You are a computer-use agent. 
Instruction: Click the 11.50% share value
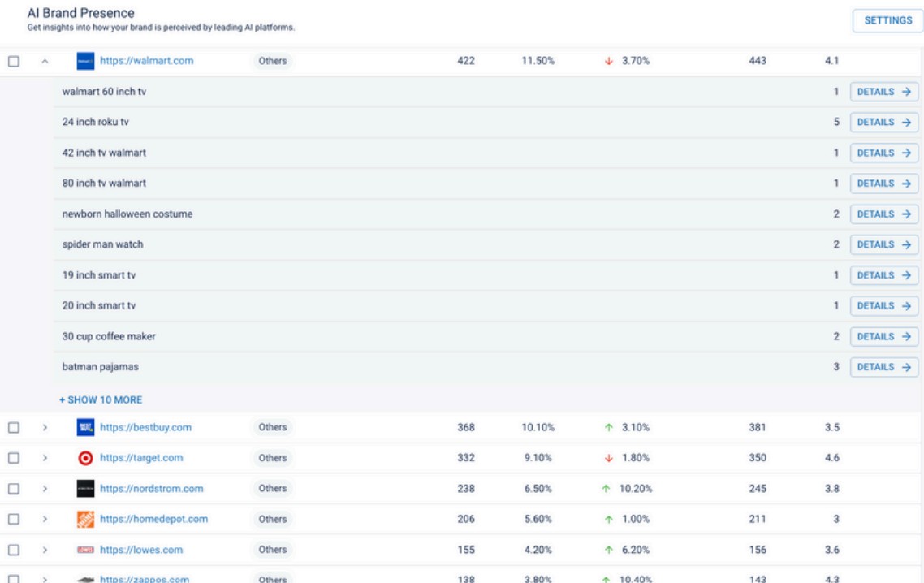pos(538,61)
